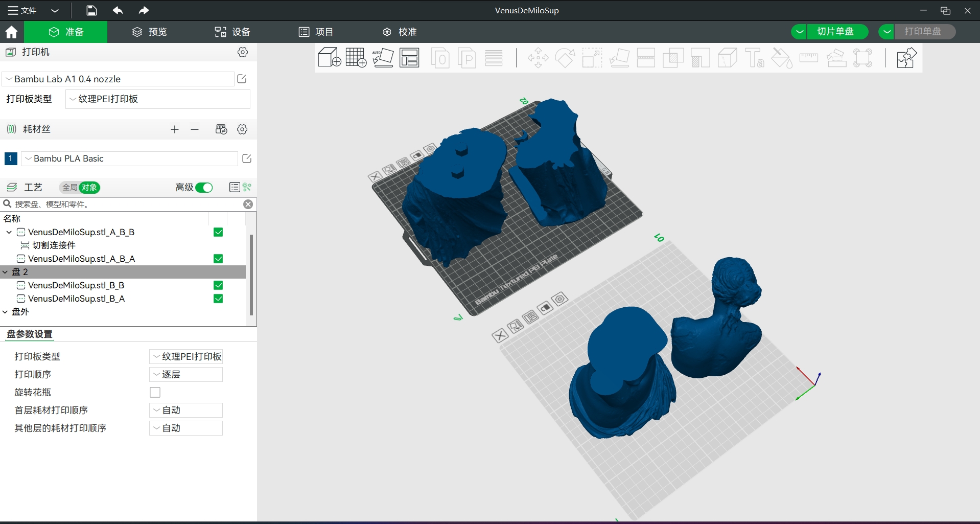Click the Add model cube icon
980x524 pixels.
click(x=329, y=58)
